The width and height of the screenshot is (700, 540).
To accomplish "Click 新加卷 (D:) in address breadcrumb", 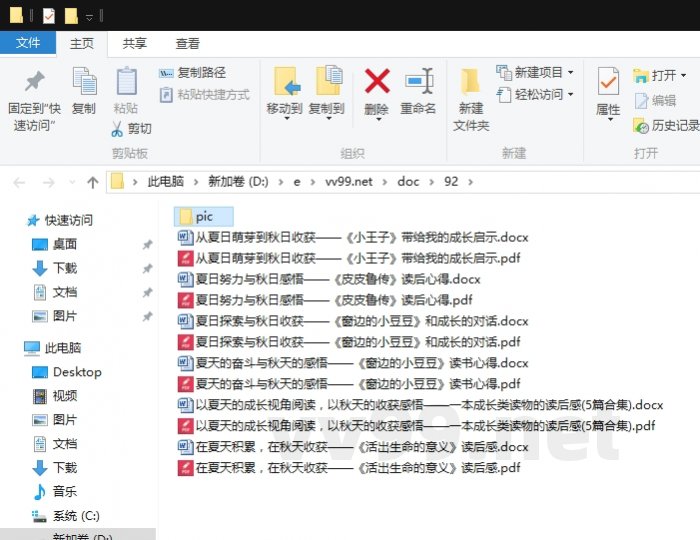I will pos(238,182).
